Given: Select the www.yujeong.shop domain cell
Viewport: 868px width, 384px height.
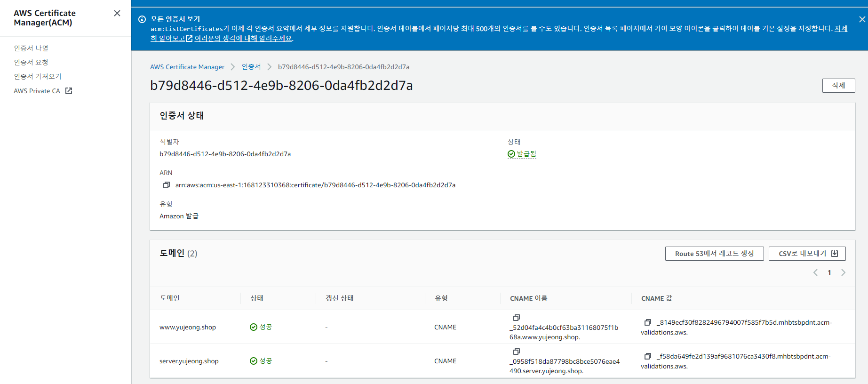Looking at the screenshot, I should pos(188,327).
